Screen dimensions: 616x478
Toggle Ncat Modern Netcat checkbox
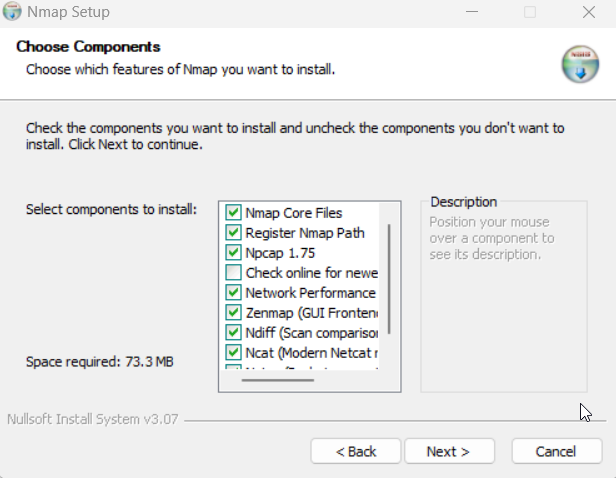click(x=233, y=352)
